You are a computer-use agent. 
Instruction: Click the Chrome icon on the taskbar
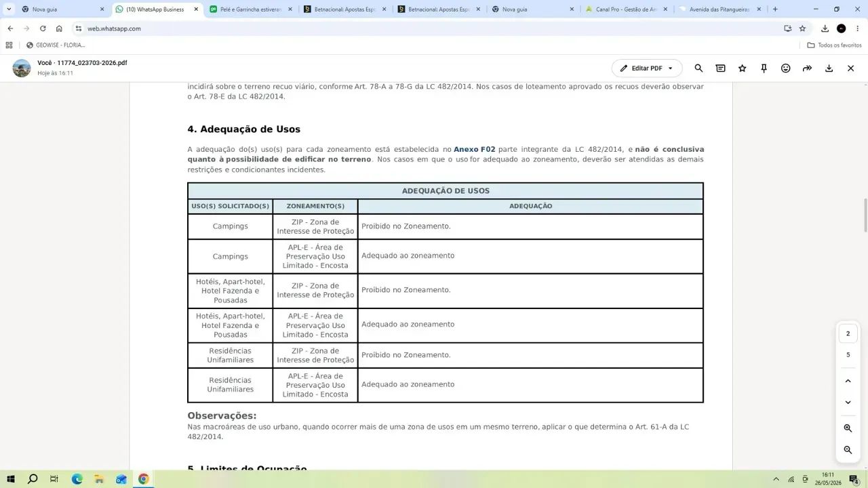tap(143, 479)
